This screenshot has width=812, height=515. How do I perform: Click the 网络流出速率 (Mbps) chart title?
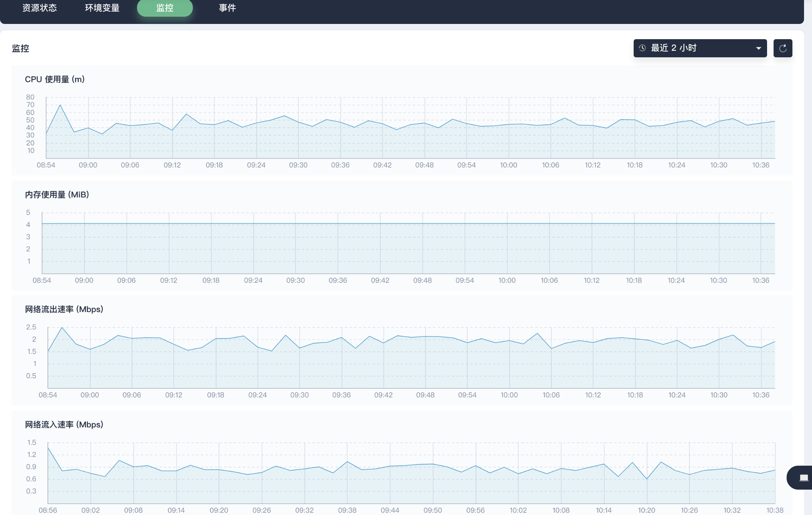64,309
